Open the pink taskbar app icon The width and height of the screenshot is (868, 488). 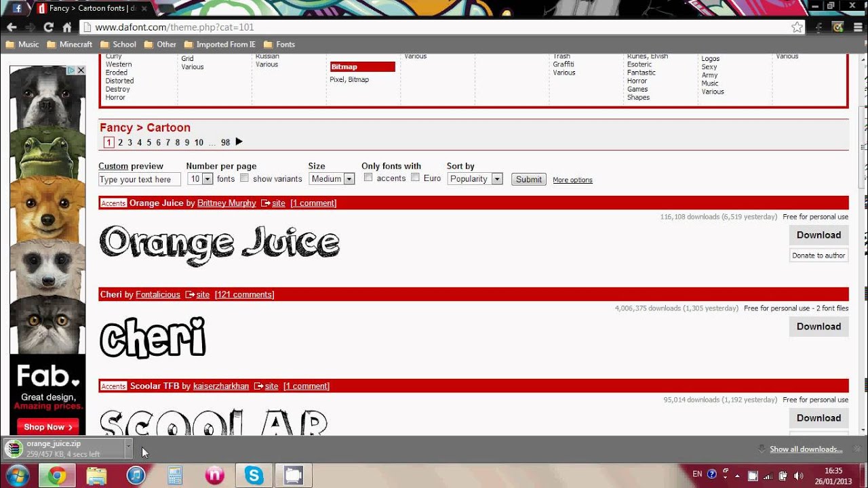[214, 476]
